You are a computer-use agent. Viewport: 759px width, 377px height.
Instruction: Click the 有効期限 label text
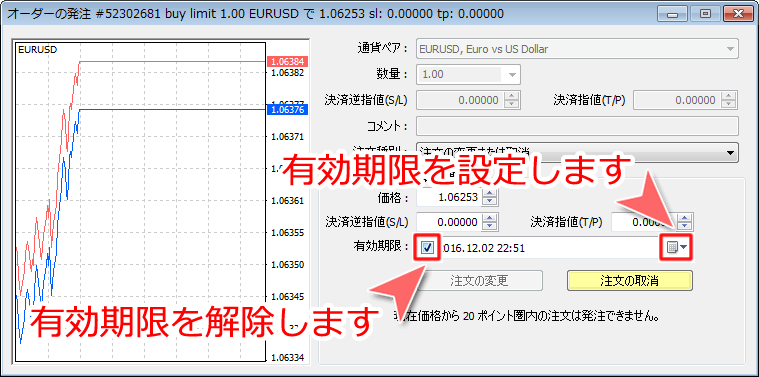(381, 246)
